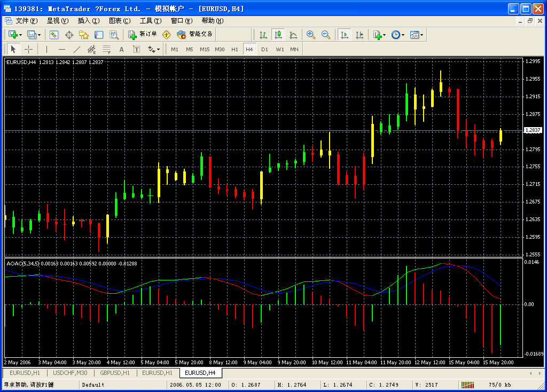This screenshot has height=392, width=547.
Task: Zoom out of the chart
Action: (x=326, y=35)
